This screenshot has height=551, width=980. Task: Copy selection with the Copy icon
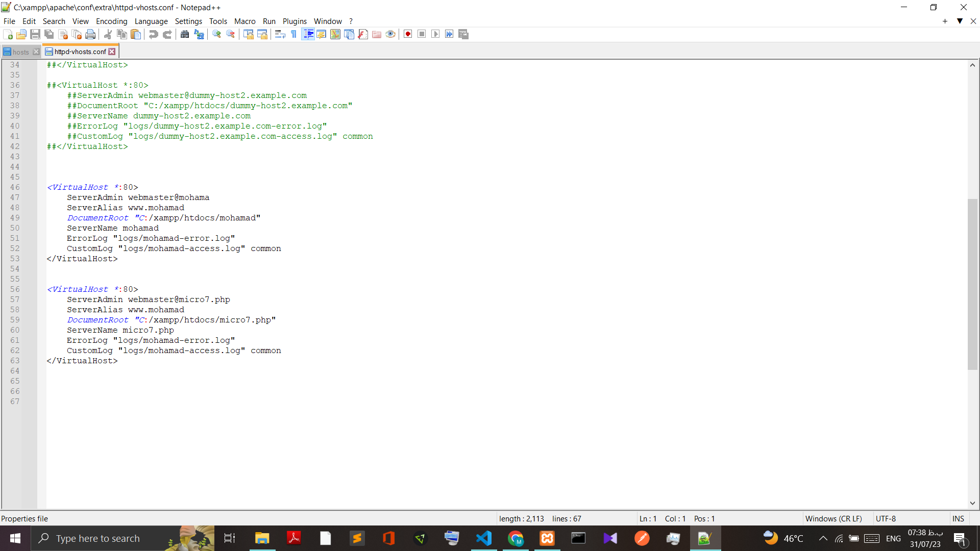click(x=121, y=34)
